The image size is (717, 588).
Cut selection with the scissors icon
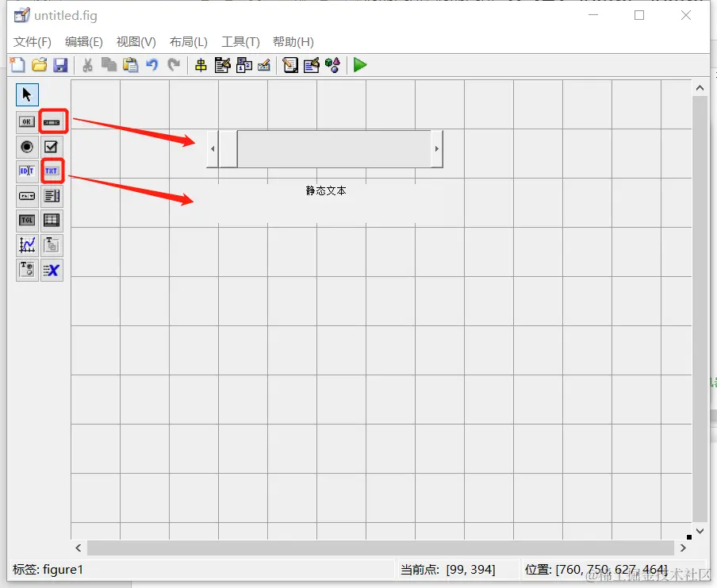[87, 65]
